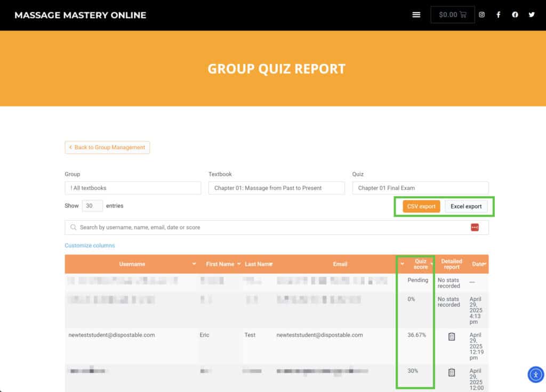Open detailed report clipboard for 36.67% score
The height and width of the screenshot is (392, 546).
click(x=451, y=337)
